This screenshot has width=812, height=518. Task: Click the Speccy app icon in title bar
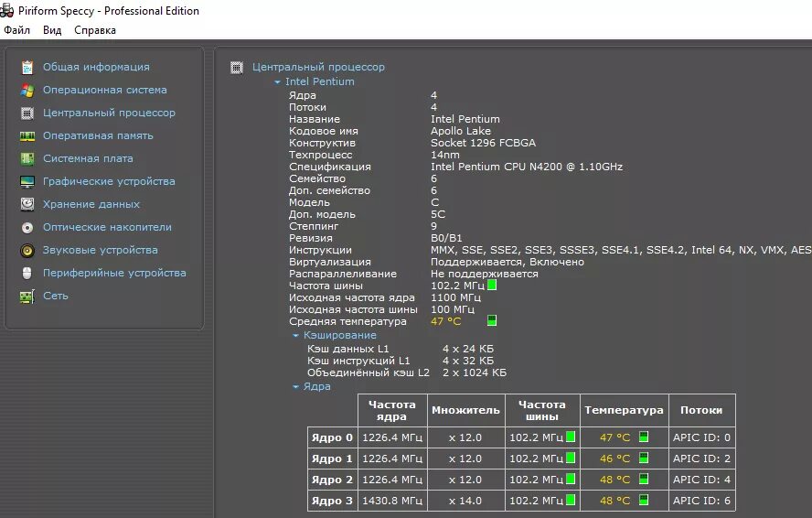click(6, 10)
